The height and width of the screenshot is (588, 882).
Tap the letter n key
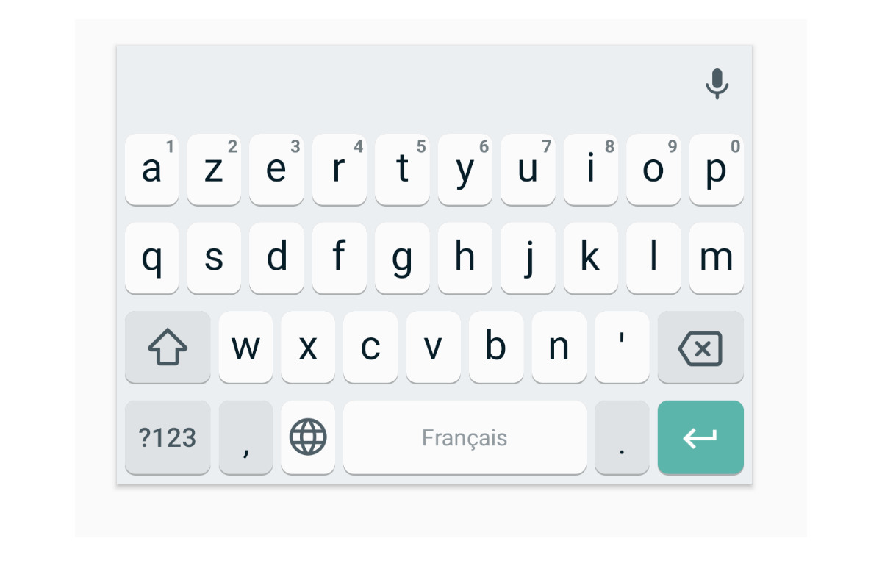[559, 347]
